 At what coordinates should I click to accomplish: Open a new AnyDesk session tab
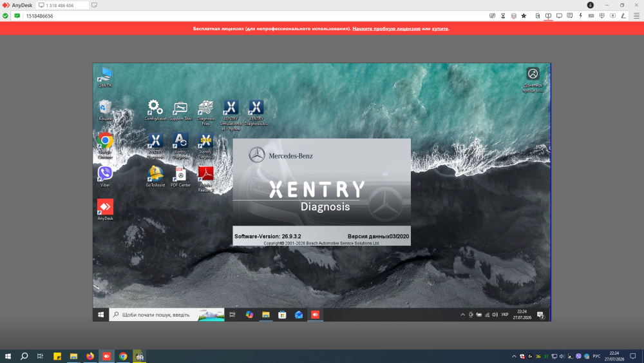[x=94, y=5]
